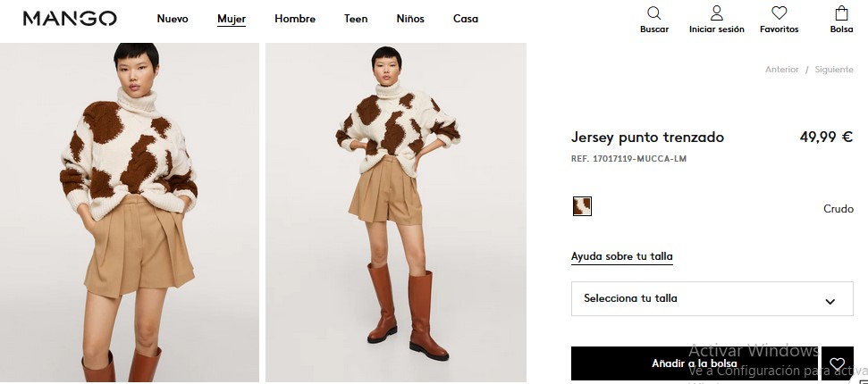Click Añadir a la bolsa button

694,363
